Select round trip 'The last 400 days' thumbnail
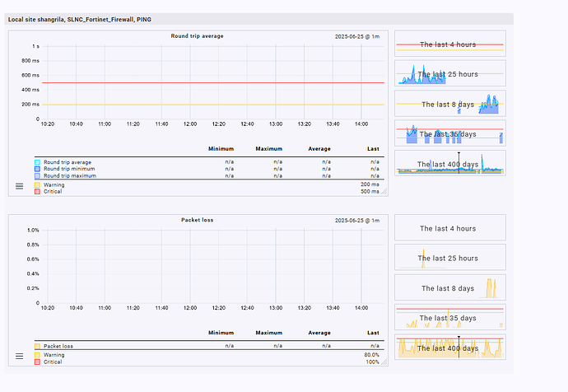568x392 pixels. pyautogui.click(x=449, y=163)
